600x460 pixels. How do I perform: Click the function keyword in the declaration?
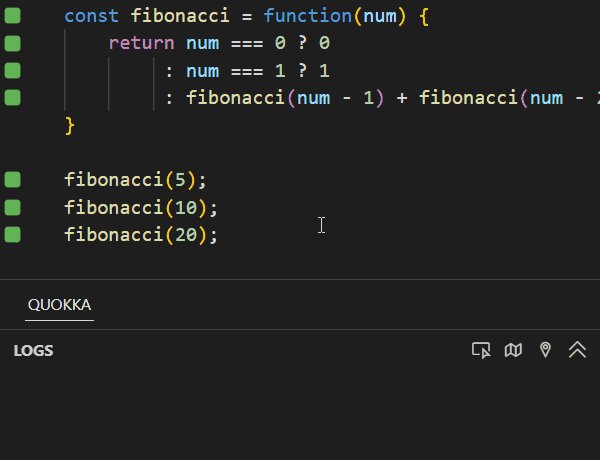pyautogui.click(x=307, y=17)
